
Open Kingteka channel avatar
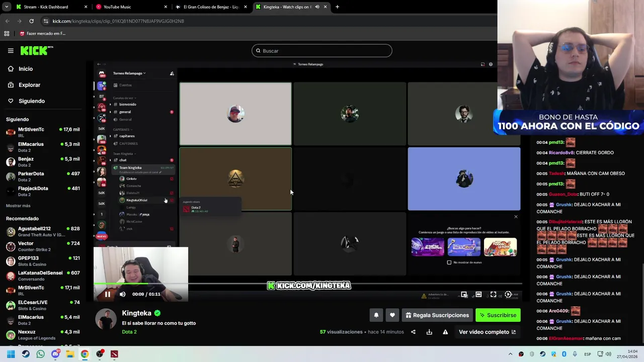(106, 319)
